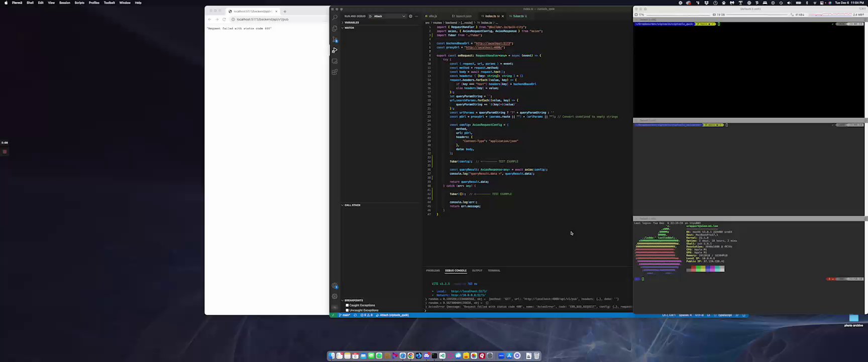Open a new browser tab
The width and height of the screenshot is (868, 362).
click(285, 11)
